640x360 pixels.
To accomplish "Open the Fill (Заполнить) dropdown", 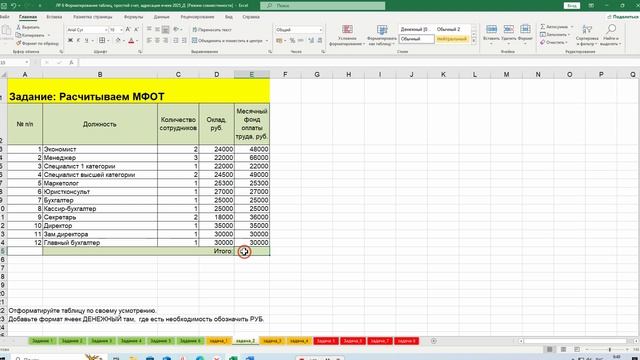I will click(x=555, y=35).
